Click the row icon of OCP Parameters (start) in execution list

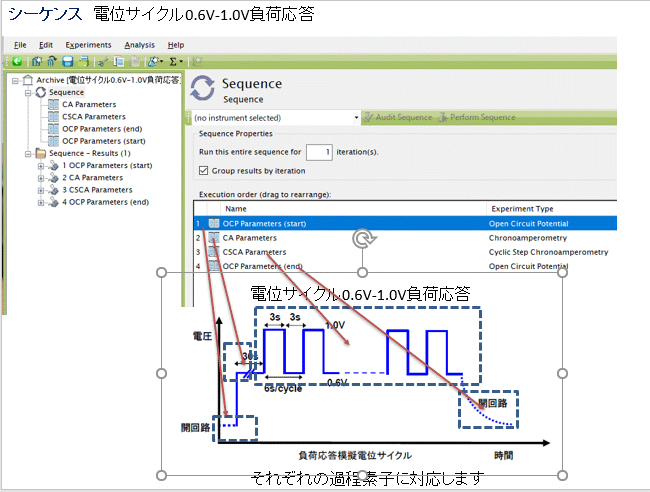pos(213,223)
